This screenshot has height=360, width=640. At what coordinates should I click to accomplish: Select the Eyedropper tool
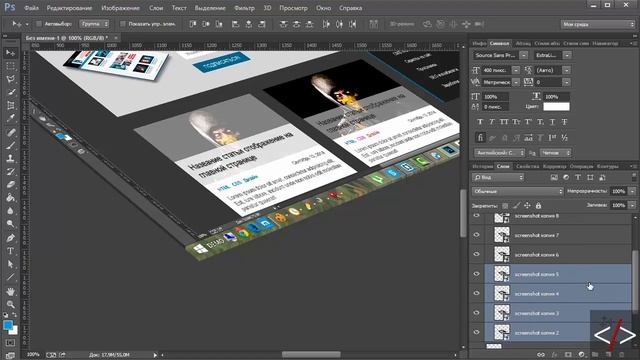pyautogui.click(x=11, y=118)
